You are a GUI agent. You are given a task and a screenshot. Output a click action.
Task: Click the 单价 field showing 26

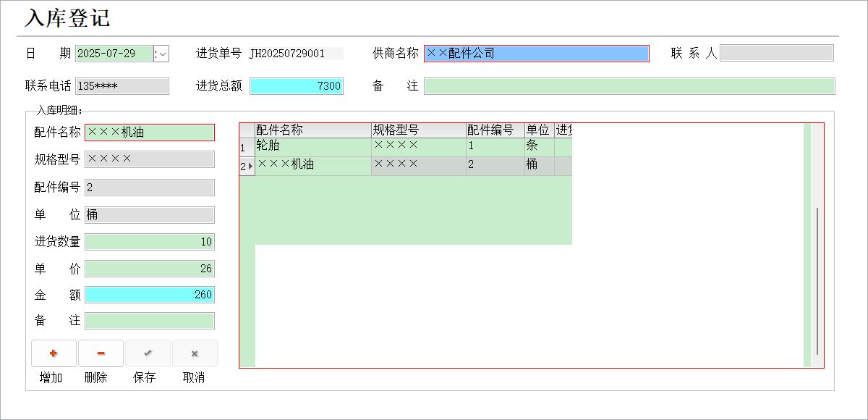[x=150, y=269]
